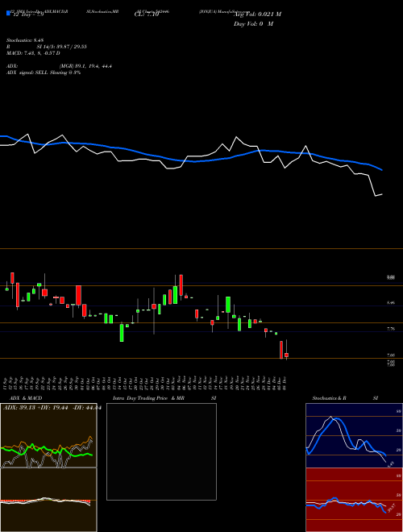The width and height of the screenshot is (403, 532).
Task: Click the tall green candle at the lowest October low
Action: (122, 332)
